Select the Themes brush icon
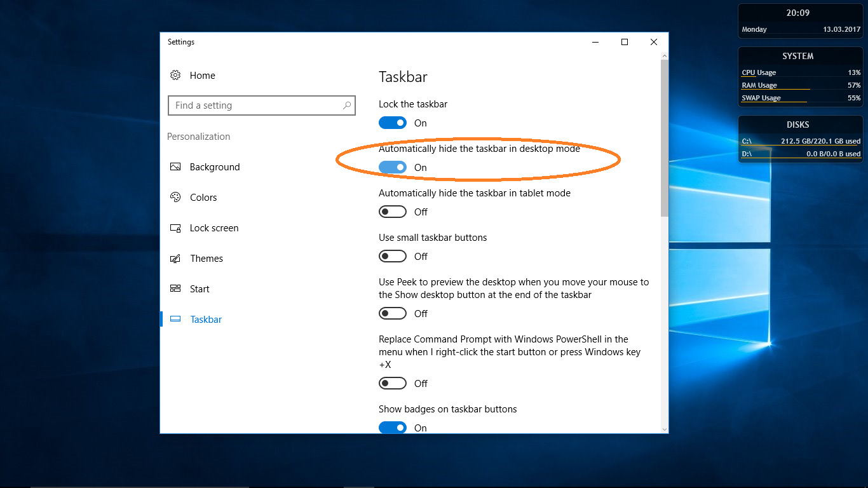 [x=175, y=258]
